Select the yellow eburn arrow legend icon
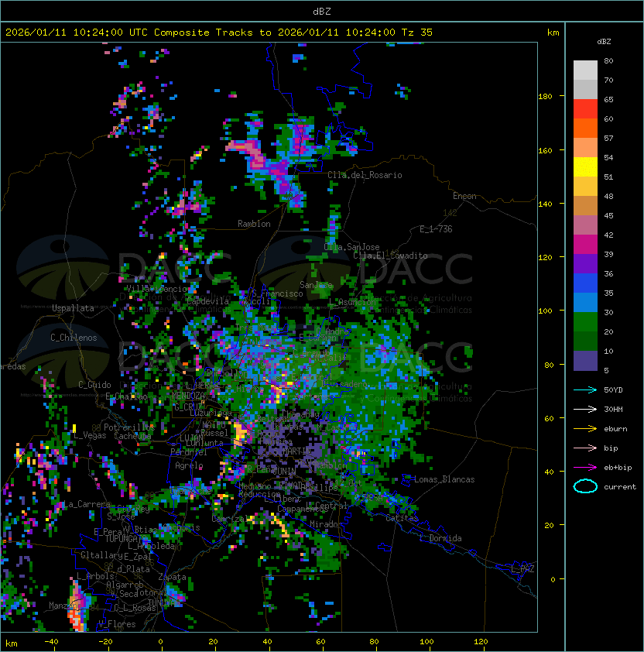The width and height of the screenshot is (644, 652). pos(585,429)
